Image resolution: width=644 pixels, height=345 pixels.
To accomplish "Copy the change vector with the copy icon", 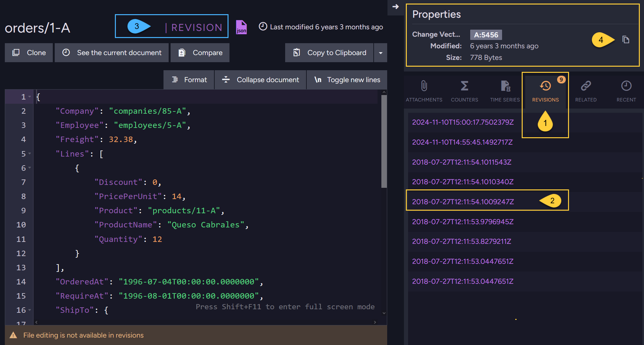I will click(x=626, y=40).
